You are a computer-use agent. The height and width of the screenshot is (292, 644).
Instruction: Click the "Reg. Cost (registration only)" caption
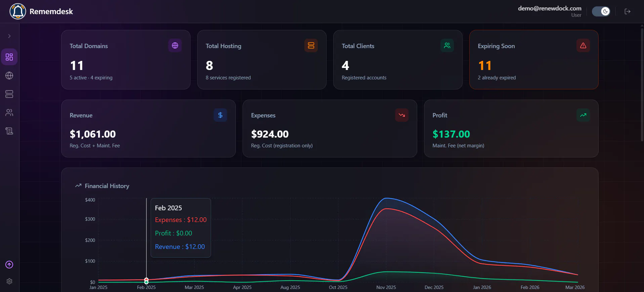coord(282,146)
